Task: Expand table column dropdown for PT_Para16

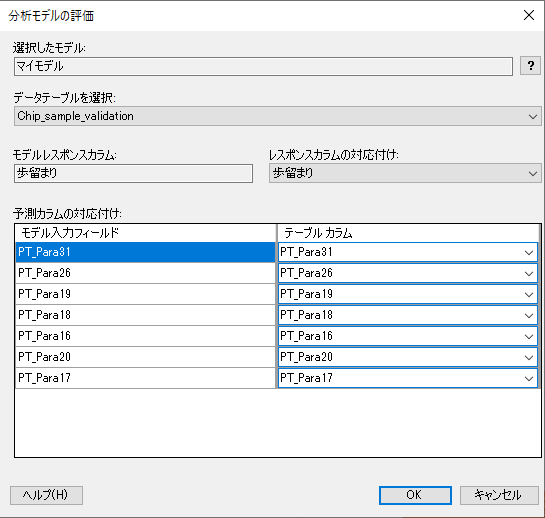Action: pos(408,336)
